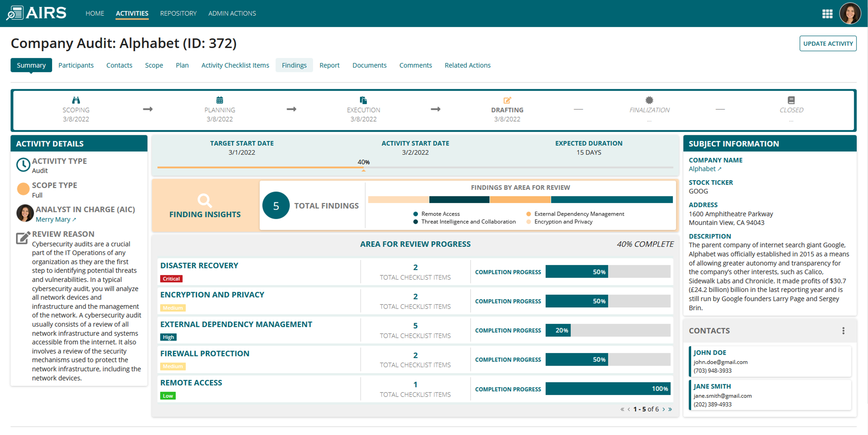Screen dimensions: 868x435
Task: Switch to the Documents tab
Action: pyautogui.click(x=369, y=65)
